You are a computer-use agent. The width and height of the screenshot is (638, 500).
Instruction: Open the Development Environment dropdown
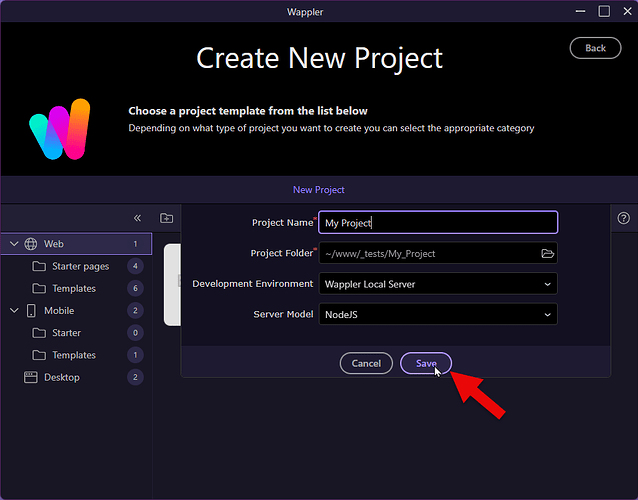(x=438, y=284)
